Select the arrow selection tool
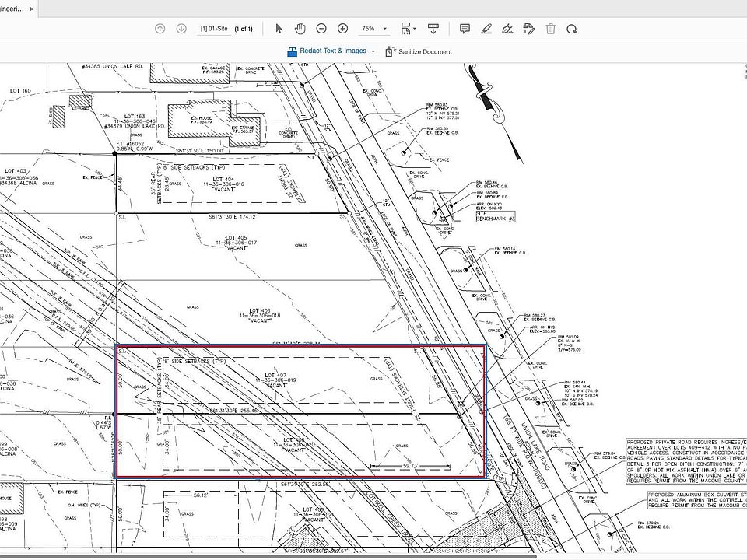The height and width of the screenshot is (560, 747). point(279,29)
